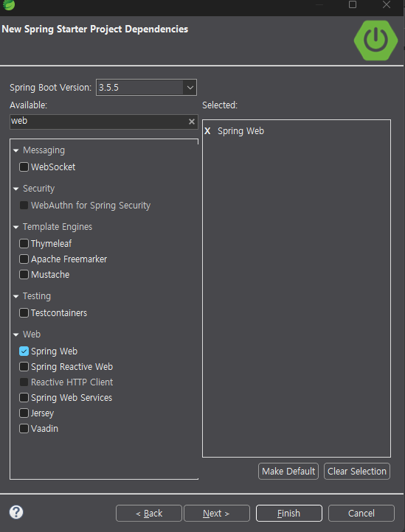
Task: Clear the search filter with X icon
Action: click(192, 122)
